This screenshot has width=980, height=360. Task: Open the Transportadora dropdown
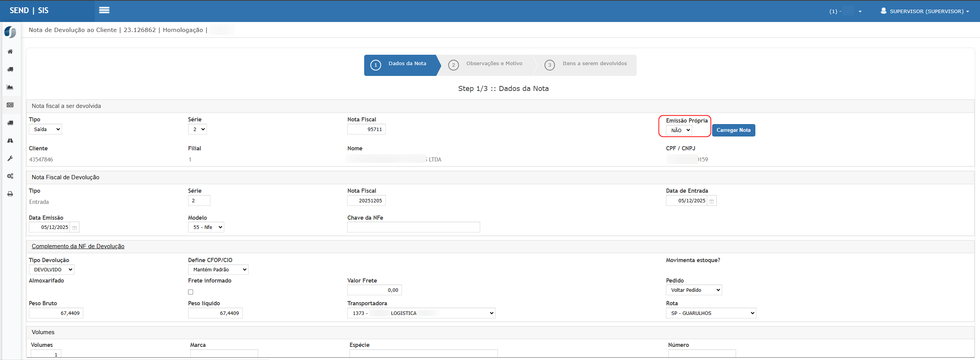point(421,313)
